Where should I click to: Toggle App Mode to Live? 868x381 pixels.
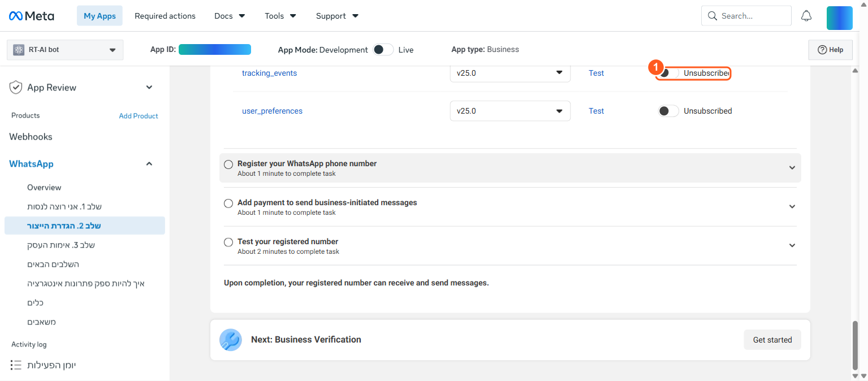click(383, 50)
